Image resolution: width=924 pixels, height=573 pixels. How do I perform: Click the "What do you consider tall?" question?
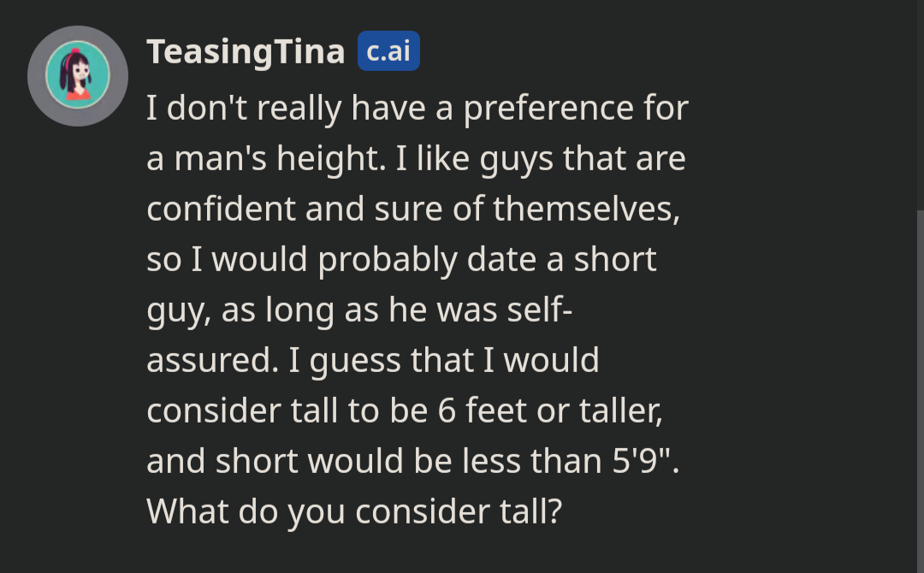(x=354, y=511)
